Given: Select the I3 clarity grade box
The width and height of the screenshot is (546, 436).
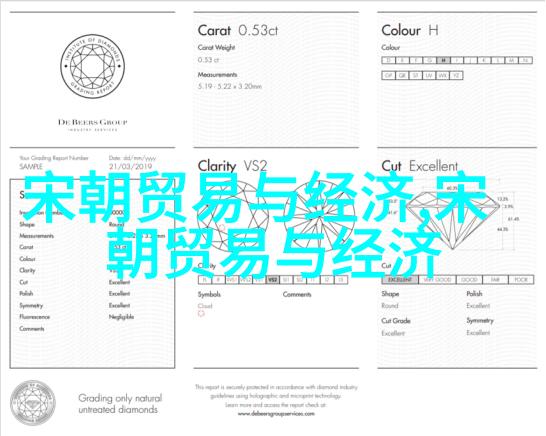Looking at the screenshot, I should point(341,280).
